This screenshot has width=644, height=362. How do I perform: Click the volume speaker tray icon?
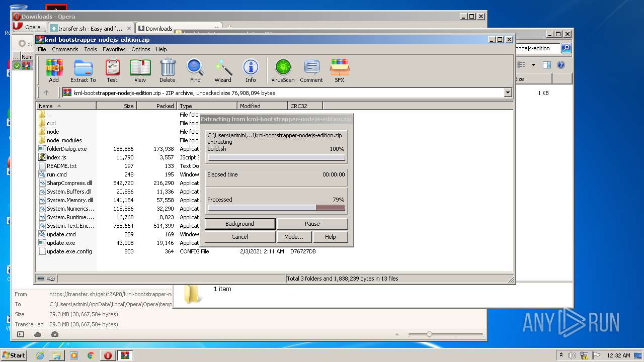(572, 355)
